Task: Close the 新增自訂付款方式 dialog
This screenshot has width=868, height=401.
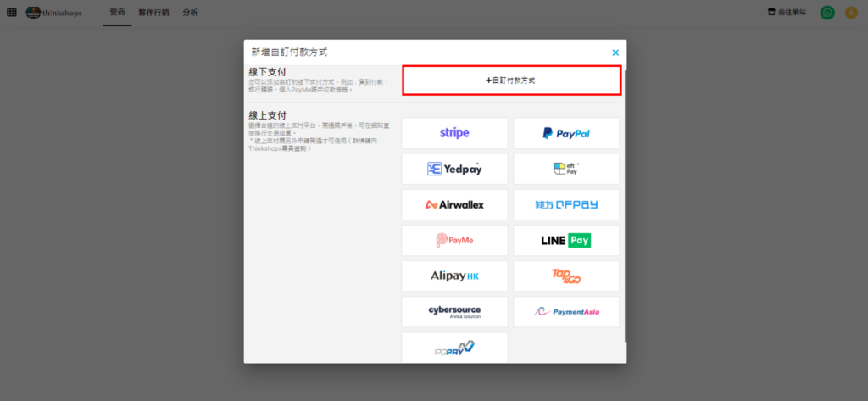Action: click(615, 53)
